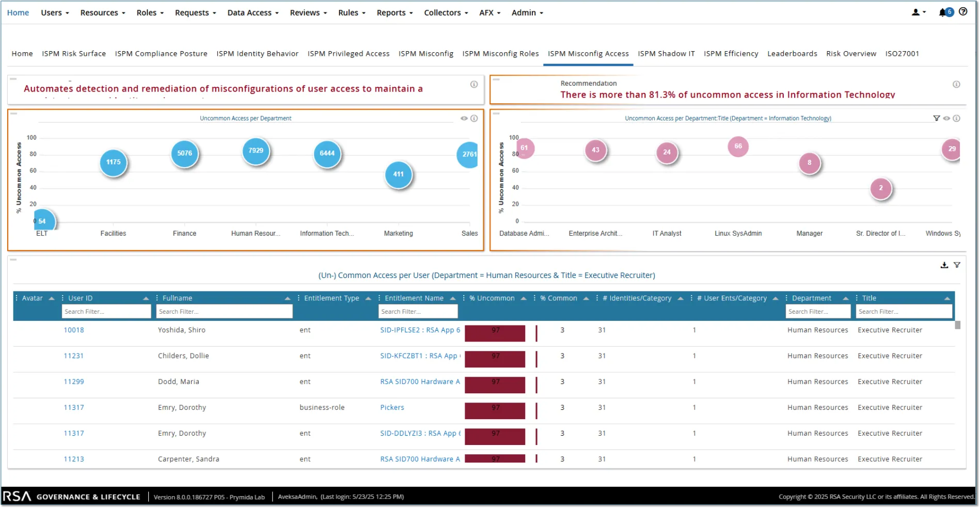Viewport: 980px width, 508px height.
Task: Select the Enterprise Architect bubble labeled 43
Action: (595, 150)
